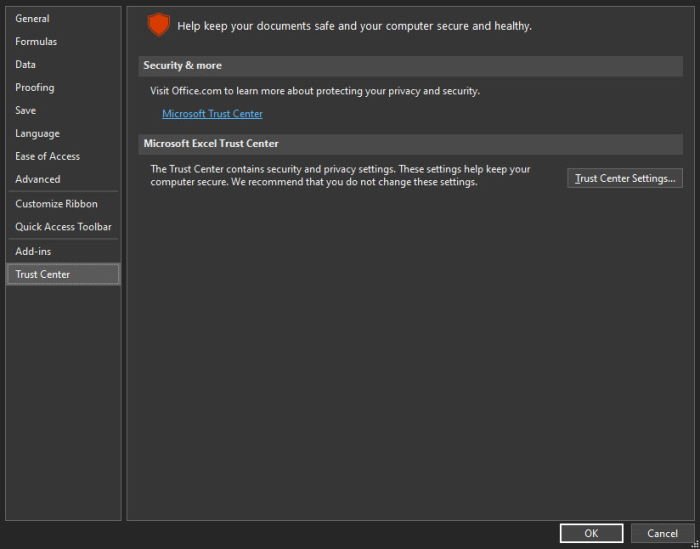The height and width of the screenshot is (549, 700).
Task: Select Formulas in the sidebar
Action: [36, 42]
